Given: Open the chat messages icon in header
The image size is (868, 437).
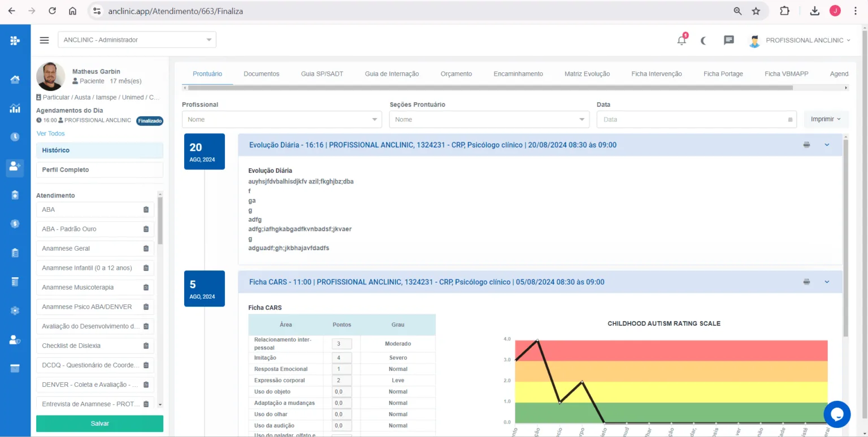Looking at the screenshot, I should tap(729, 40).
